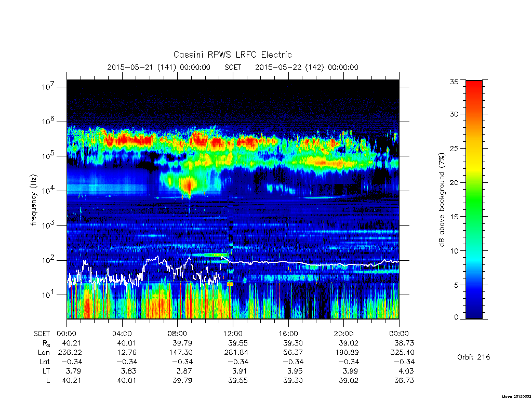This screenshot has height=399, width=532.
Task: Click the flat white line near 16:00
Action: [x=288, y=262]
